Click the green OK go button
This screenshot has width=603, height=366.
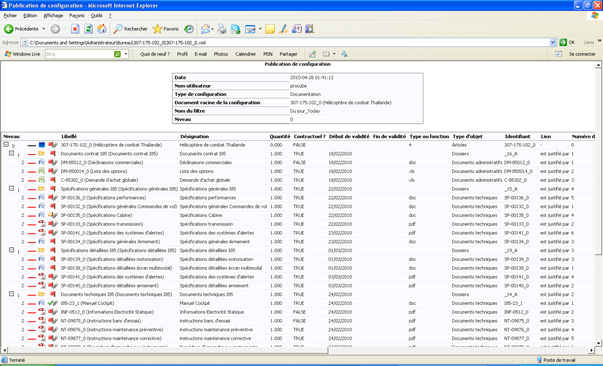pos(568,42)
